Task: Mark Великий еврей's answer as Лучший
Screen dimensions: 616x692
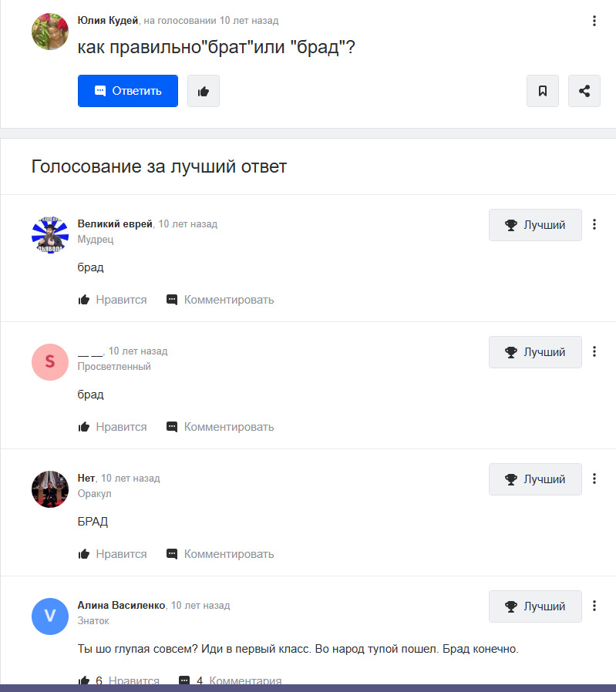Action: point(535,225)
